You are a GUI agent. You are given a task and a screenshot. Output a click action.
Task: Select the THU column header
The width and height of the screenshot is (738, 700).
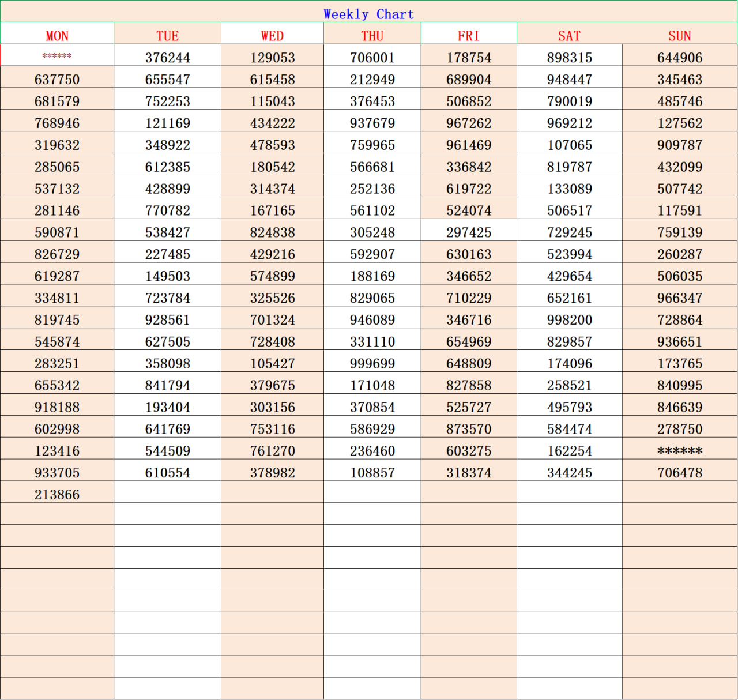[x=372, y=35]
